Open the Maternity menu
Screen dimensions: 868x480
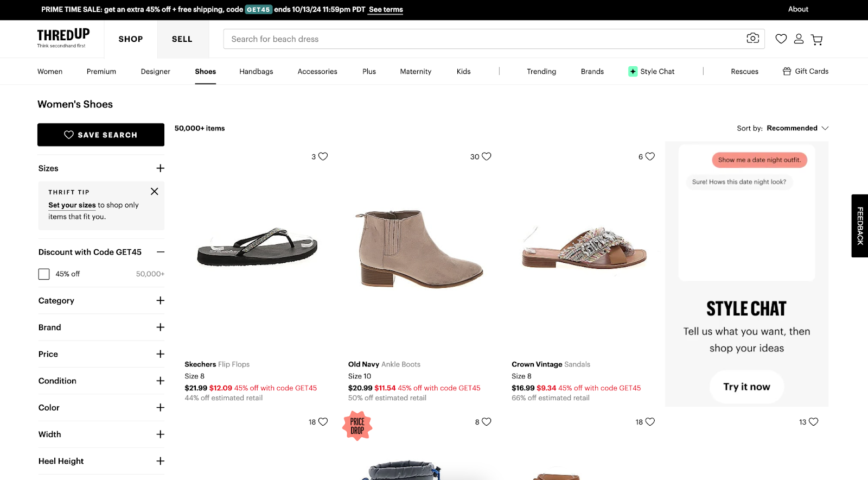click(416, 71)
